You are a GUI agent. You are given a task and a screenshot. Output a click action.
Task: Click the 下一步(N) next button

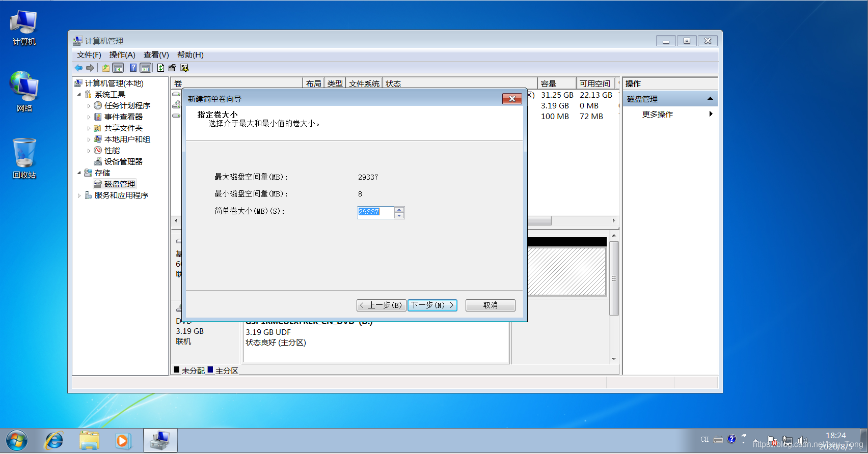(432, 305)
